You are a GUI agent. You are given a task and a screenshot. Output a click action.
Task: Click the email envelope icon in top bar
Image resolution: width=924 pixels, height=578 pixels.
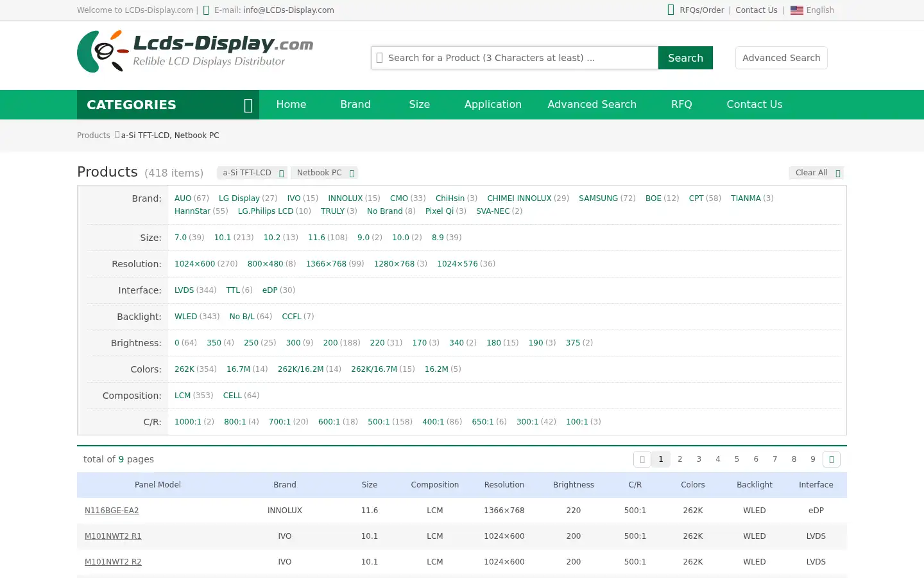tap(206, 10)
